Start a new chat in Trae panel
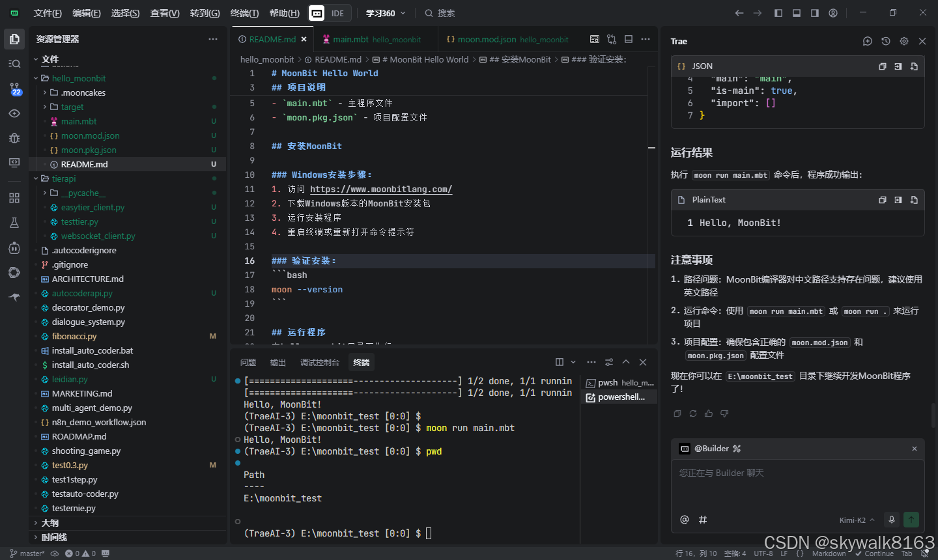This screenshot has height=560, width=938. (868, 41)
